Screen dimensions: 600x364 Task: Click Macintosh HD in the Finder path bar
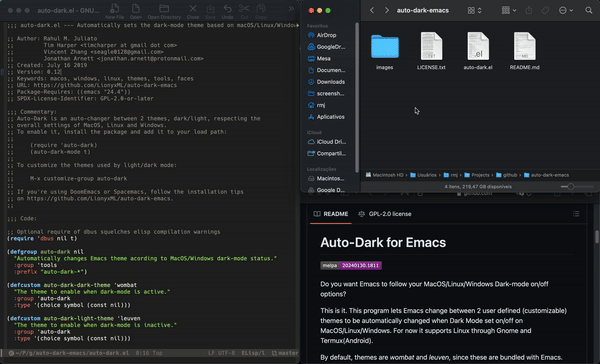[x=384, y=175]
